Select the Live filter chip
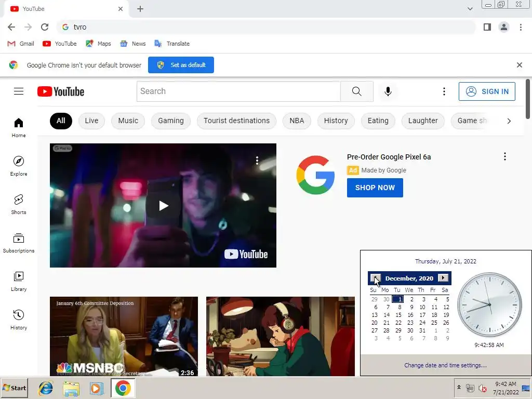 pyautogui.click(x=91, y=121)
